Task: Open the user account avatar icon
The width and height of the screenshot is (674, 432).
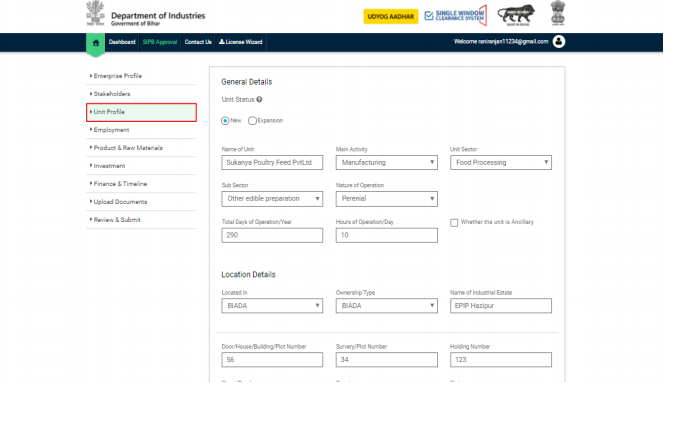Action: pos(559,42)
